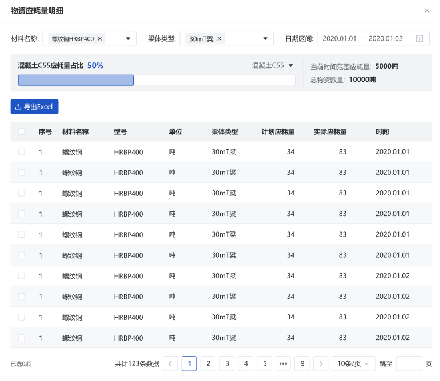Image resolution: width=440 pixels, height=381 pixels.
Task: Click the export icon on 导出Excel
Action: [x=18, y=107]
